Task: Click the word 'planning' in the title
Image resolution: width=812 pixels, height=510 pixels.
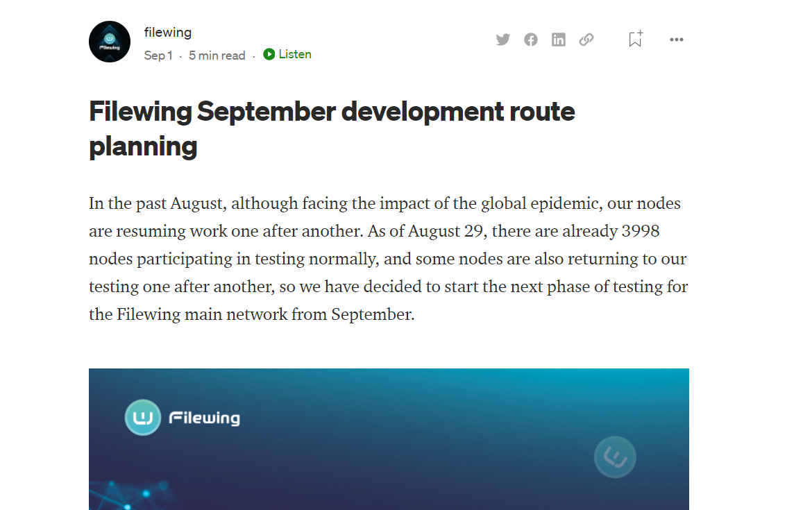Action: pos(143,147)
